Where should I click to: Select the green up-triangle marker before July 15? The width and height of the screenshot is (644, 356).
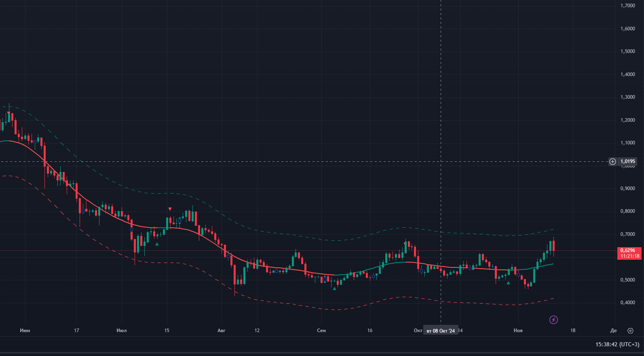(x=157, y=244)
